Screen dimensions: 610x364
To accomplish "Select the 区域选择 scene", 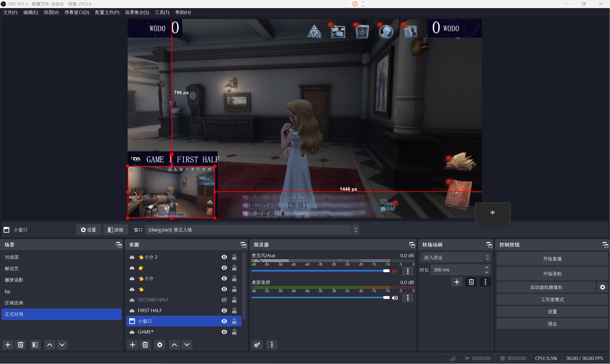I will click(x=61, y=302).
